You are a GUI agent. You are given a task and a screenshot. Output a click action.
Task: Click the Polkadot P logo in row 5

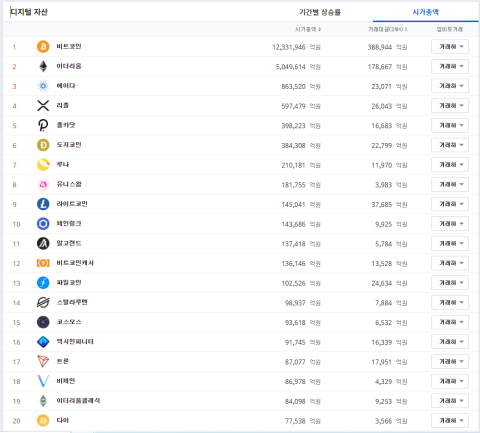(43, 125)
